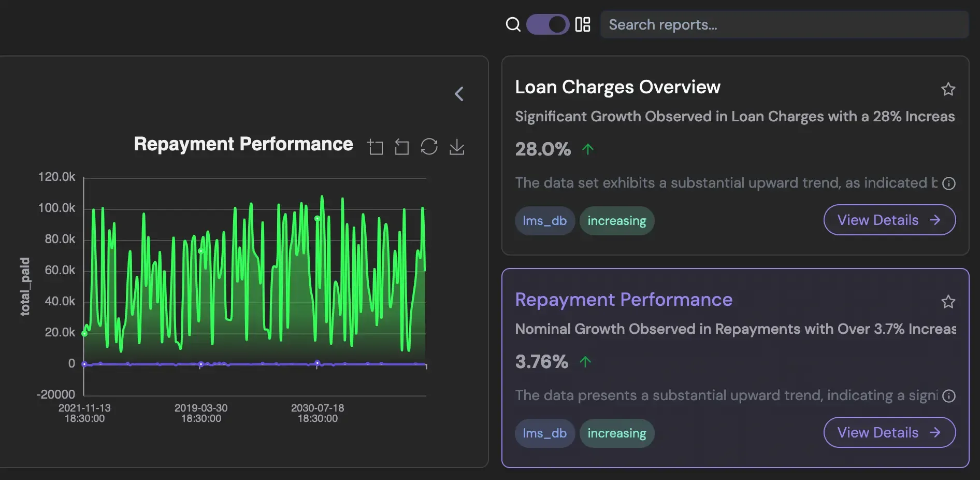This screenshot has width=980, height=480.
Task: Select the lms_db tag on Loan Charges Overview
Action: 544,220
